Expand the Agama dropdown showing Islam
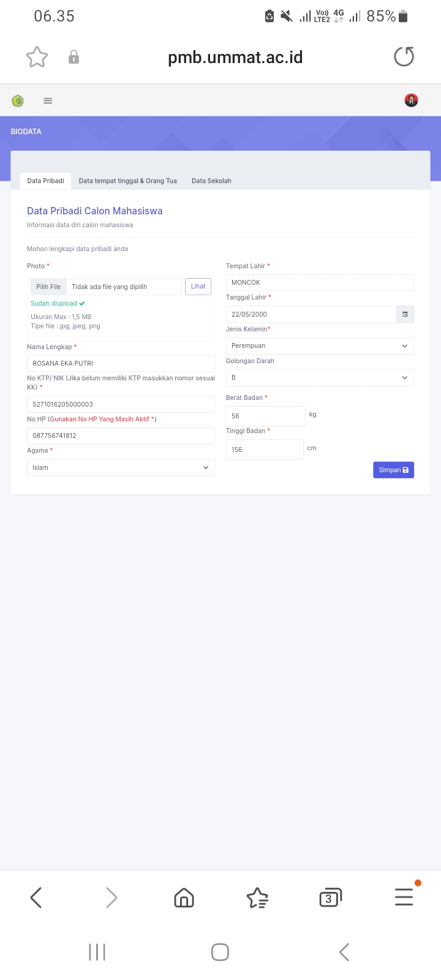 (121, 467)
